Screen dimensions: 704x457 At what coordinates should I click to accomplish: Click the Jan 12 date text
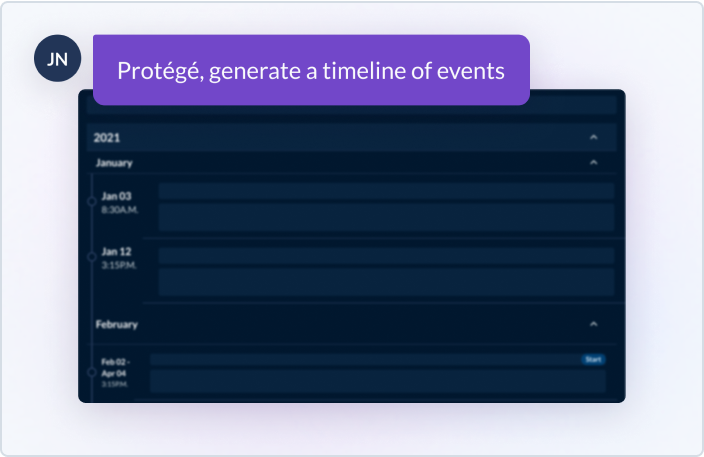[116, 252]
